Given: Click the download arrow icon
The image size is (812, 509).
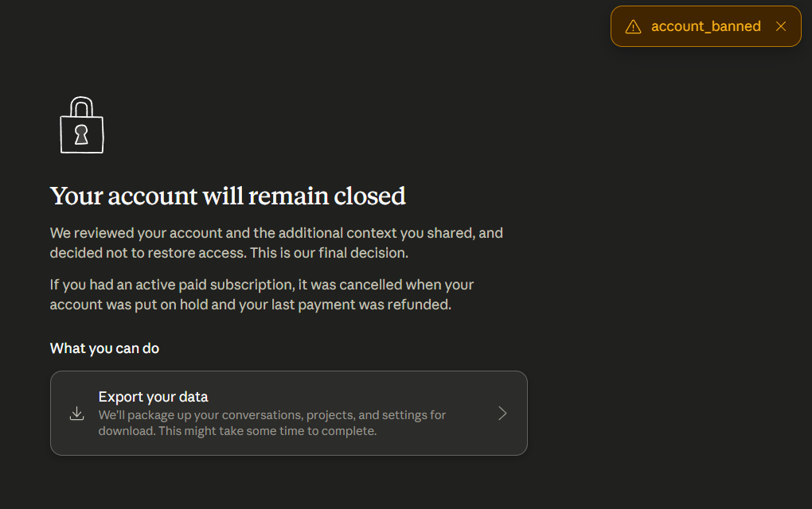Looking at the screenshot, I should tap(76, 414).
